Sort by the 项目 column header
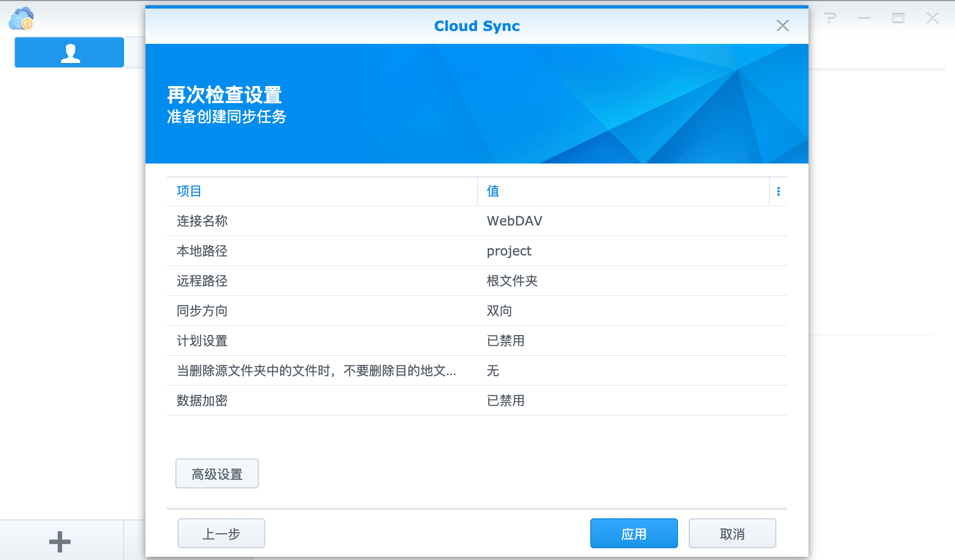955x560 pixels. click(x=188, y=191)
